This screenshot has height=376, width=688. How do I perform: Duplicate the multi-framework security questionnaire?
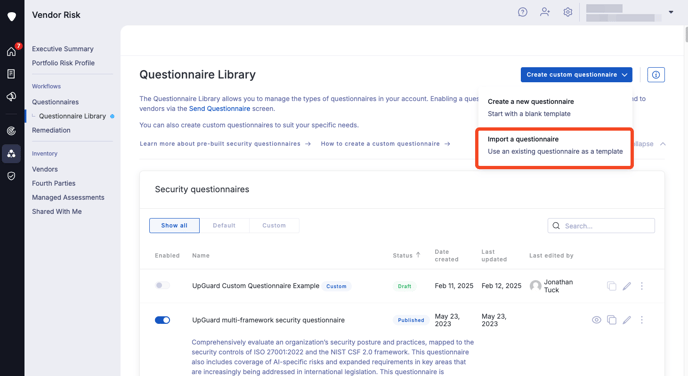pos(611,320)
